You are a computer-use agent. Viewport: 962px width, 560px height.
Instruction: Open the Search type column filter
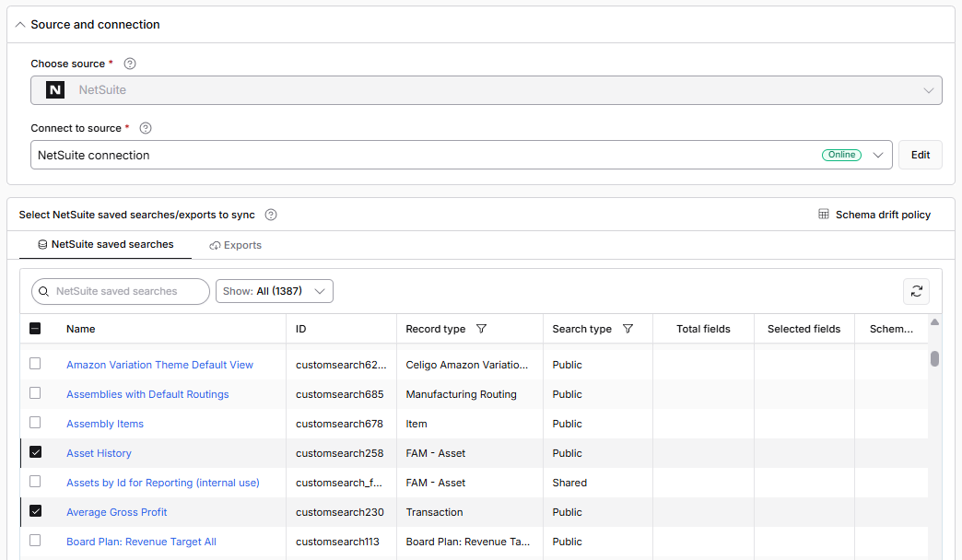pyautogui.click(x=628, y=329)
